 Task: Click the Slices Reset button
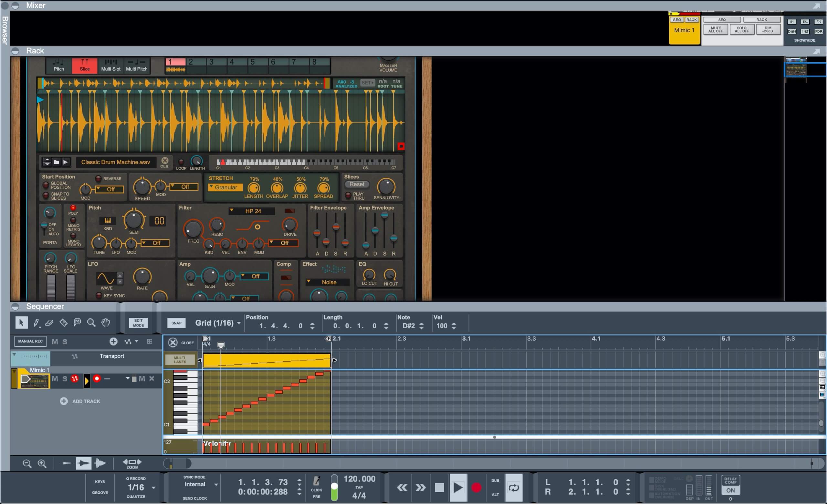(356, 184)
